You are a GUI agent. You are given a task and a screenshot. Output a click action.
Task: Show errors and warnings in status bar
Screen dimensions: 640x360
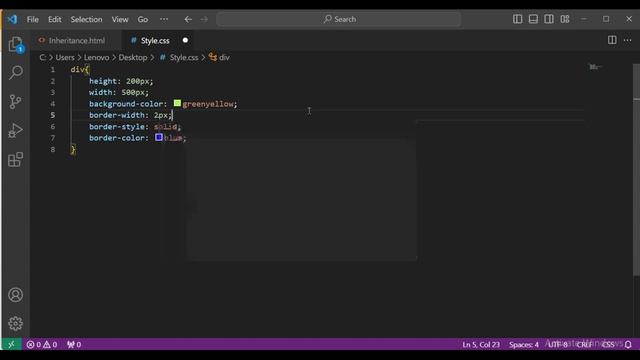click(42, 344)
